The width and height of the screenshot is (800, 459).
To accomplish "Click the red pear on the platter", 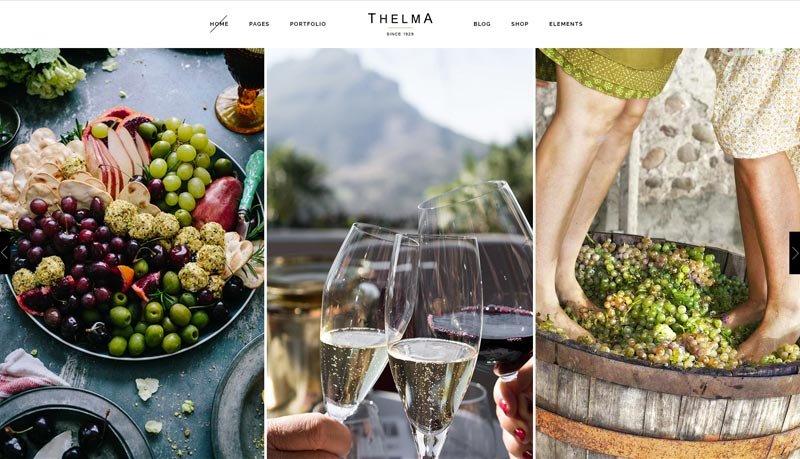I will (217, 202).
